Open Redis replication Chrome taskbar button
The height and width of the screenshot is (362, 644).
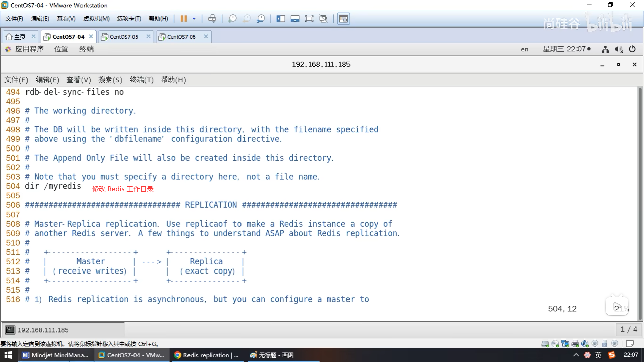[x=207, y=355]
